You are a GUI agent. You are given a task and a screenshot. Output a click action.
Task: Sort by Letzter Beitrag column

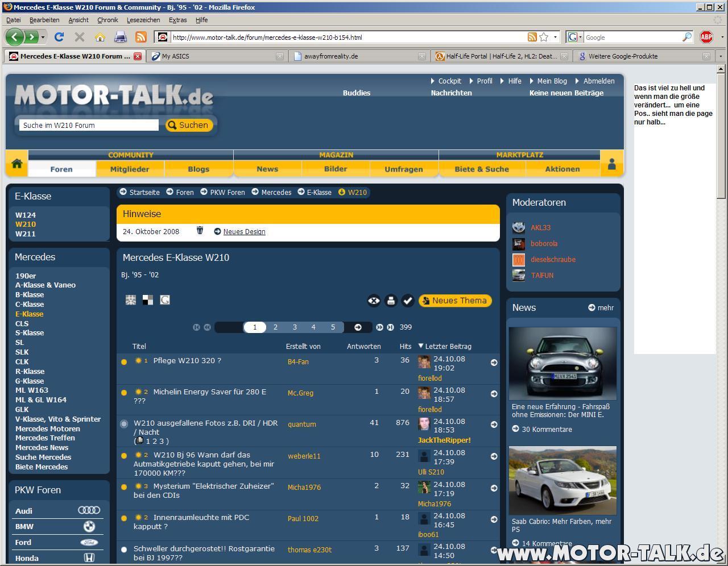pyautogui.click(x=448, y=346)
